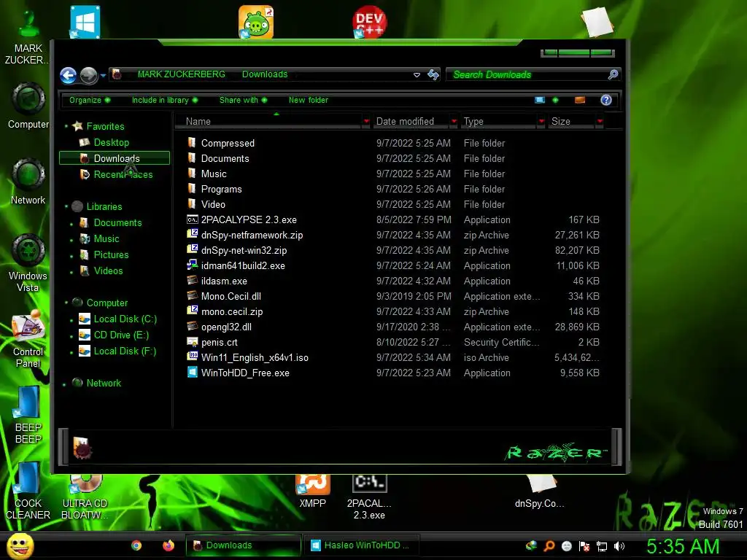
Task: Select Local Disk (C:) in sidebar
Action: 125,319
